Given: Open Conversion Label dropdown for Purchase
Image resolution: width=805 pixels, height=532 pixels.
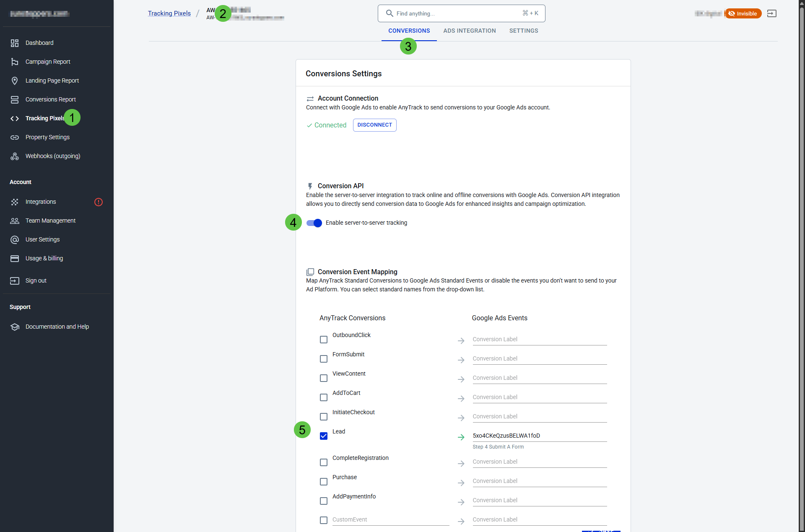Looking at the screenshot, I should (539, 481).
